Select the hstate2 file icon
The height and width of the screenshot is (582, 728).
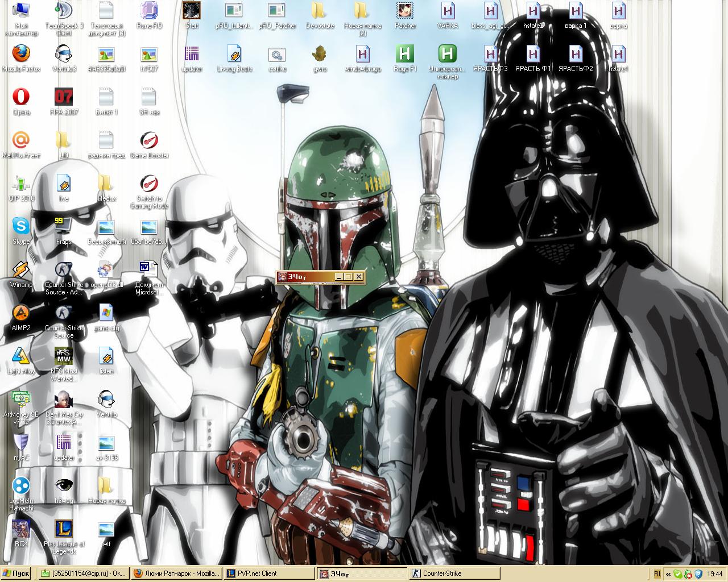533,15
